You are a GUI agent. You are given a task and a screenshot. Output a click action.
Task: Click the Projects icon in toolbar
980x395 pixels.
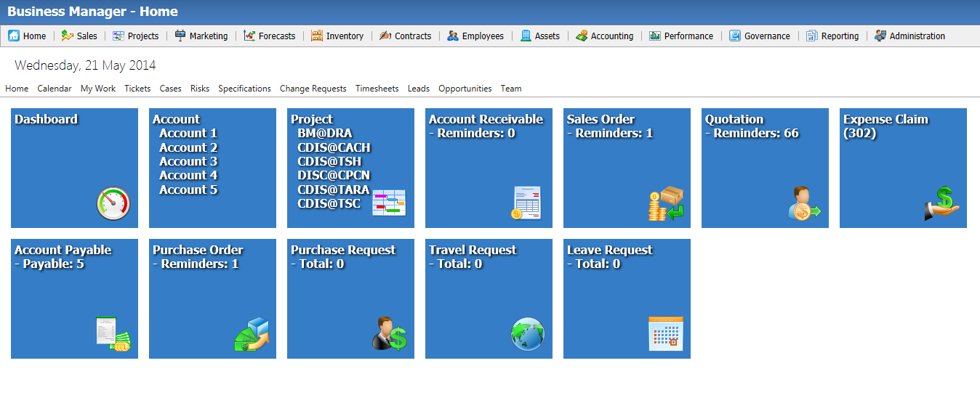(x=119, y=36)
